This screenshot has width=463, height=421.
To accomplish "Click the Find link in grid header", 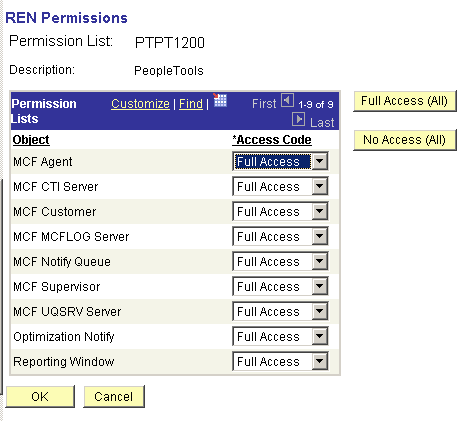I will tap(191, 104).
